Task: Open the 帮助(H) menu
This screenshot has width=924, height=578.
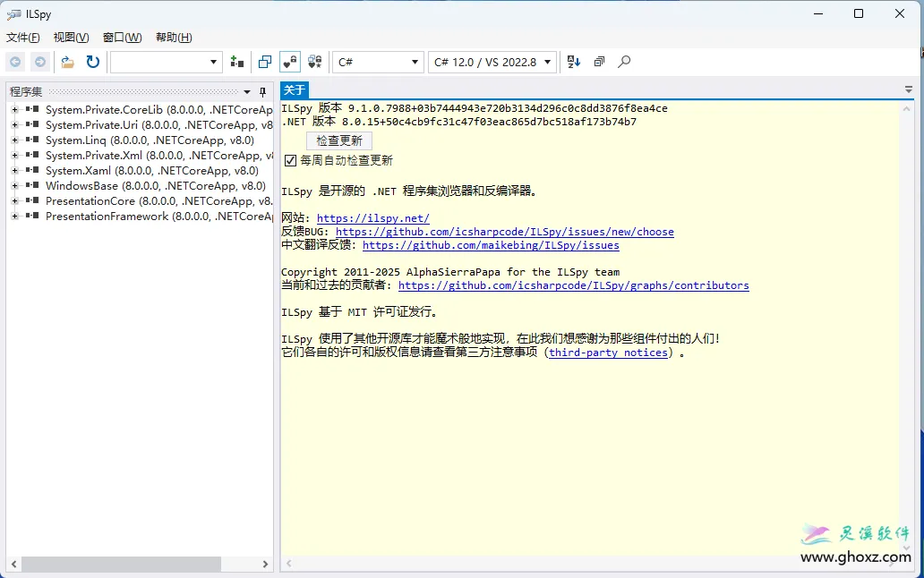Action: (x=174, y=38)
